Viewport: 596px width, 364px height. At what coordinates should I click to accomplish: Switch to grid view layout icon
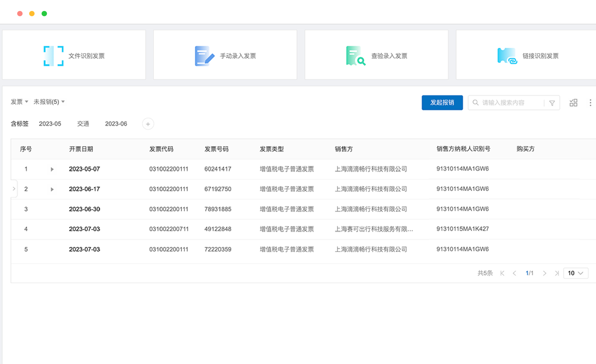pos(573,103)
